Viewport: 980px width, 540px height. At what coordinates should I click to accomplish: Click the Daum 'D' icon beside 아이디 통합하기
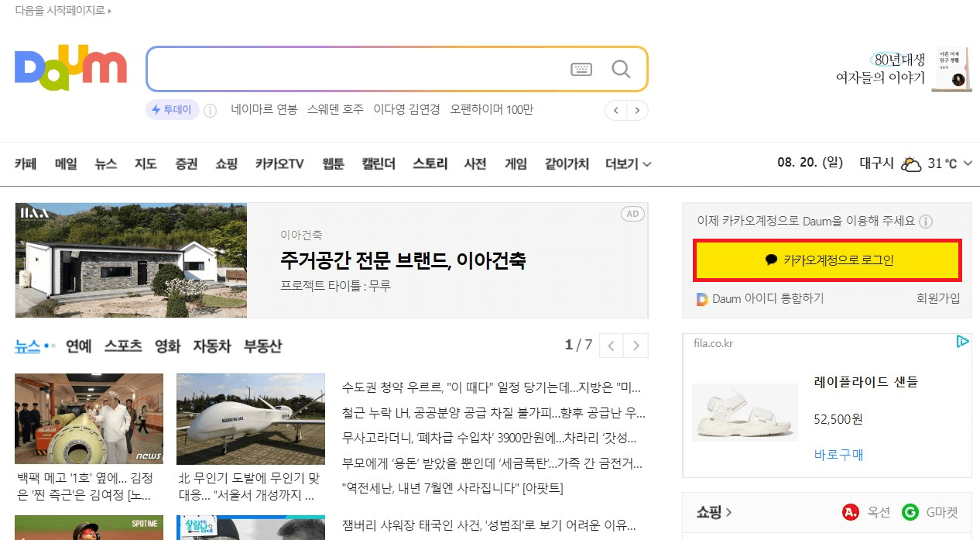[x=701, y=298]
